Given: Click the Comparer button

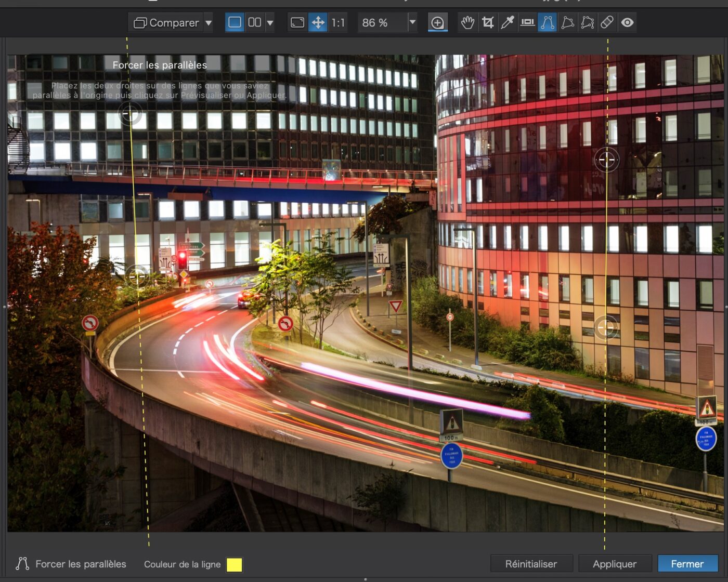Looking at the screenshot, I should pyautogui.click(x=166, y=23).
